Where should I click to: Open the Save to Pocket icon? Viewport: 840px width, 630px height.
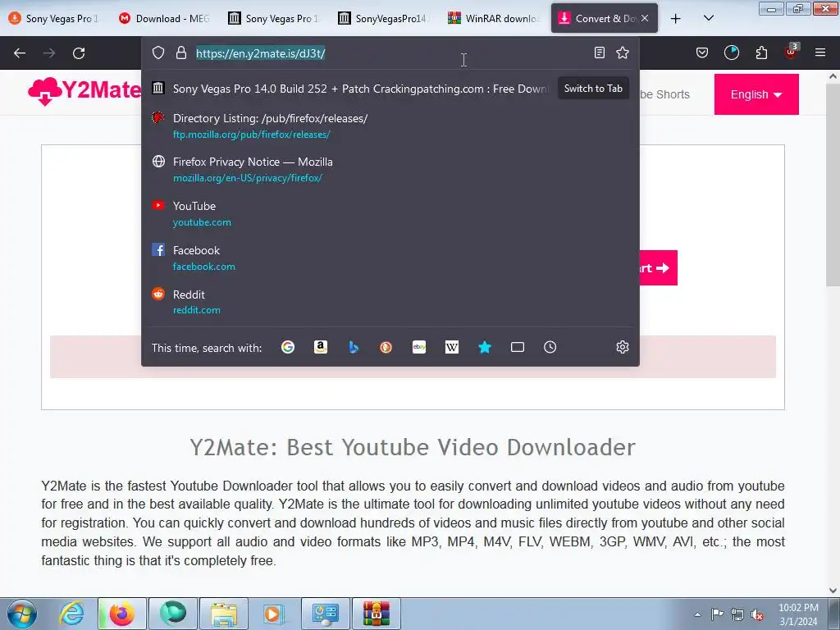(x=702, y=52)
